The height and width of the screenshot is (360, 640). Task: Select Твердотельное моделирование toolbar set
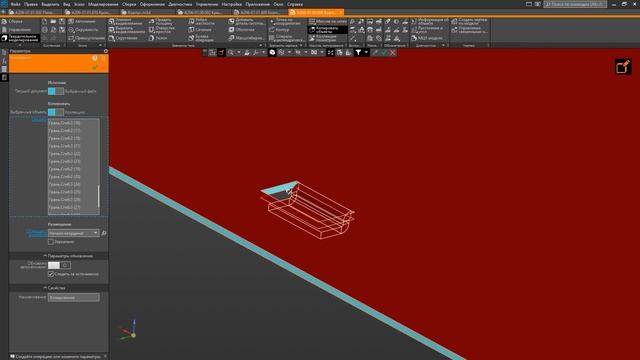pyautogui.click(x=20, y=38)
